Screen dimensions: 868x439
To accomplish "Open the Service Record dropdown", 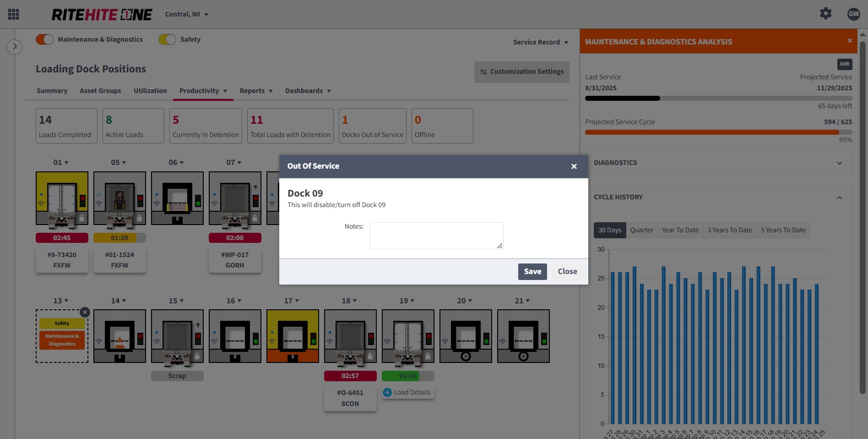I will pyautogui.click(x=540, y=42).
